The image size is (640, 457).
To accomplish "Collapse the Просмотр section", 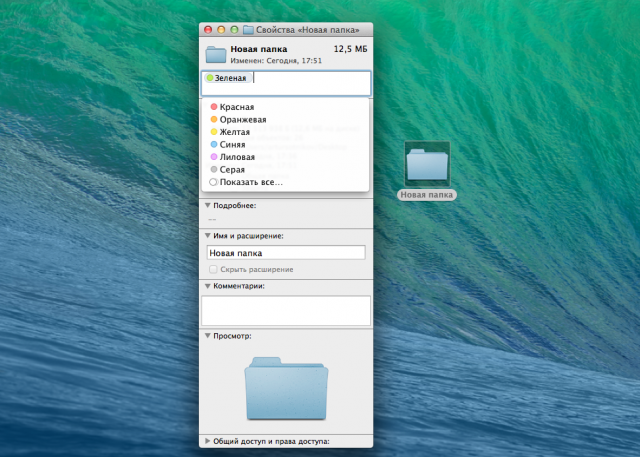I will point(207,336).
